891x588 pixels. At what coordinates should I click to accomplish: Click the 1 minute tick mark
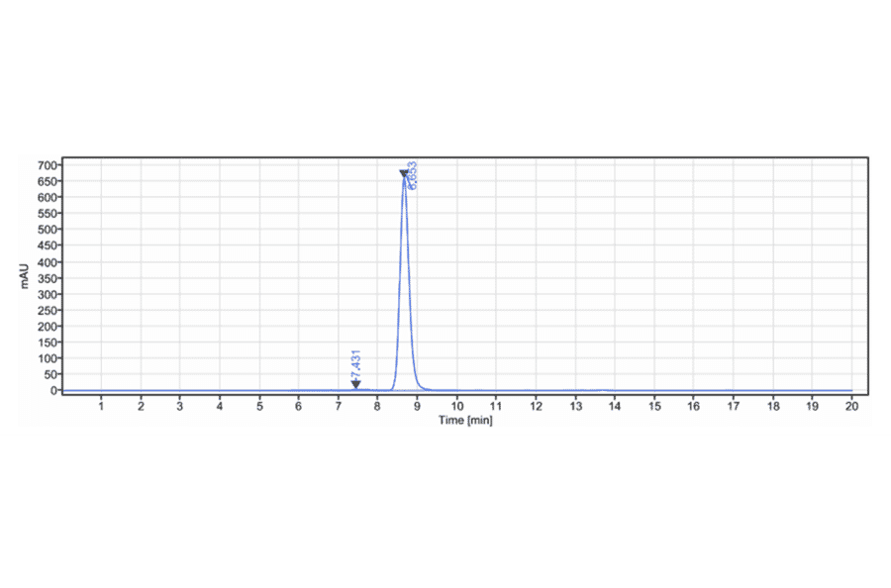[100, 398]
